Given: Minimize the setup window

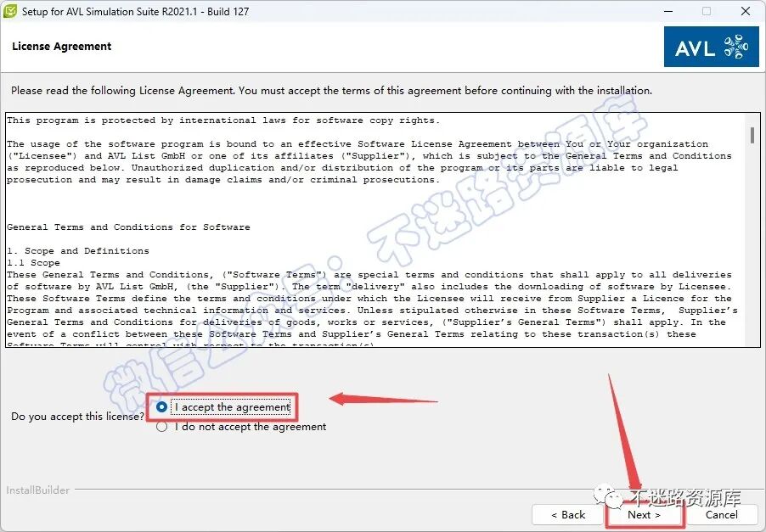Looking at the screenshot, I should point(668,11).
